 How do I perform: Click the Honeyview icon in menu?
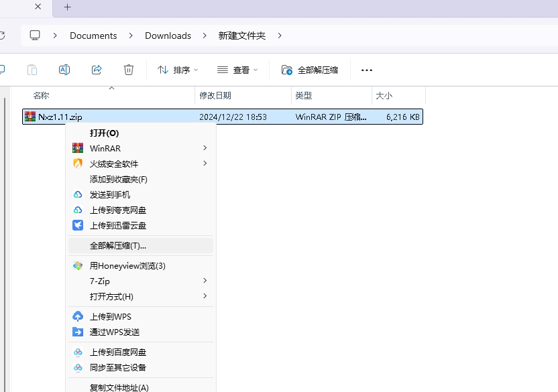(x=78, y=265)
